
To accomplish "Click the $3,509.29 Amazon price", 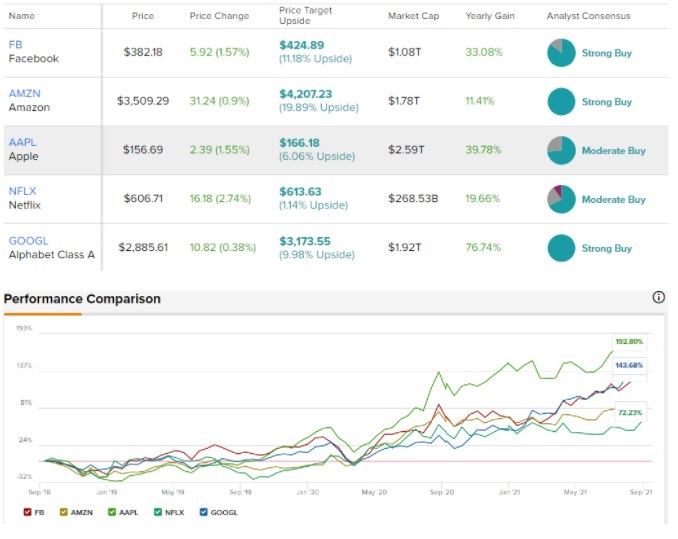I will [143, 101].
